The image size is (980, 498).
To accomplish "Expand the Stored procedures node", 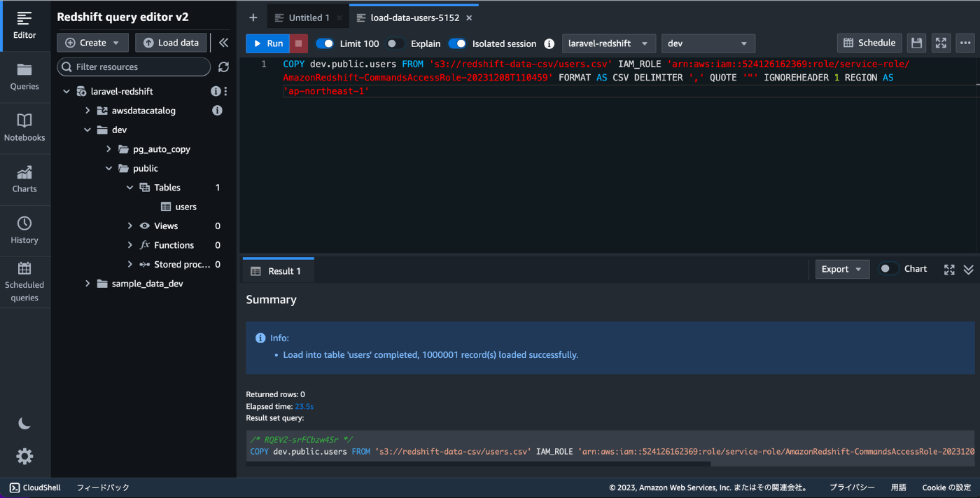I will point(129,265).
